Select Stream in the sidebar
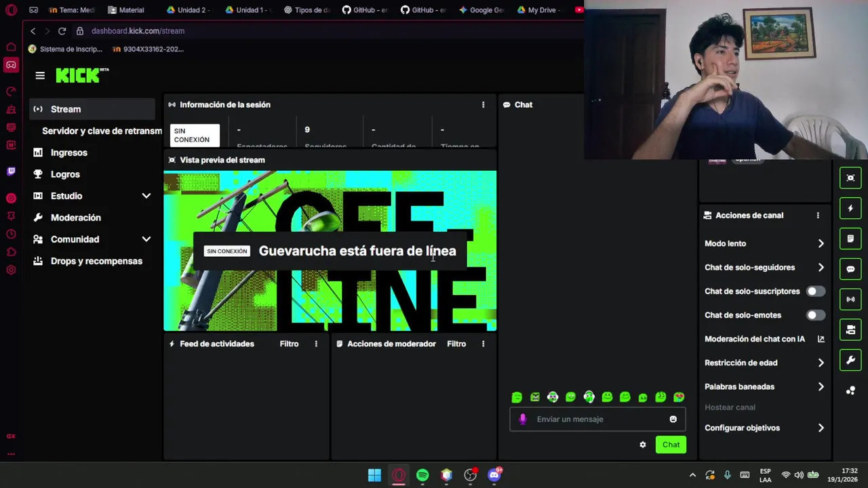 pyautogui.click(x=92, y=109)
